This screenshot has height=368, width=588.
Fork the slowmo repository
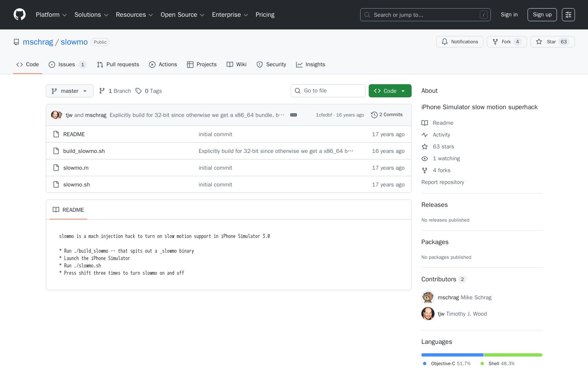coord(507,42)
